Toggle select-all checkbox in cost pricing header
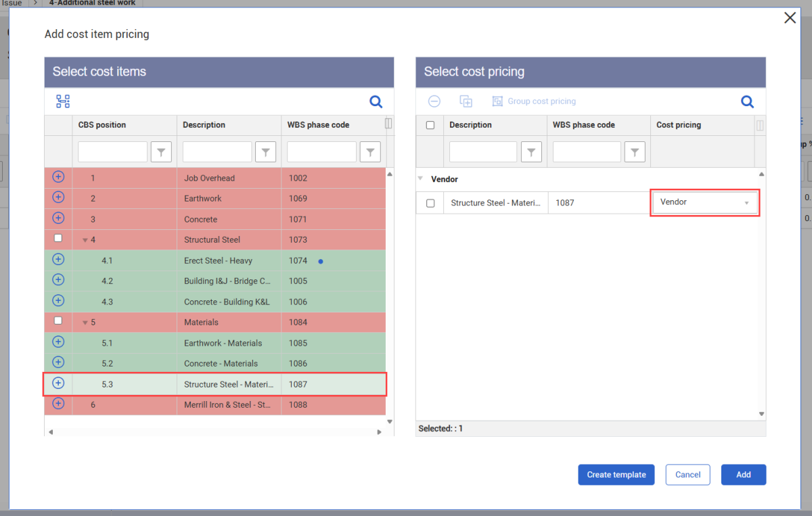Image resolution: width=812 pixels, height=516 pixels. click(x=430, y=125)
